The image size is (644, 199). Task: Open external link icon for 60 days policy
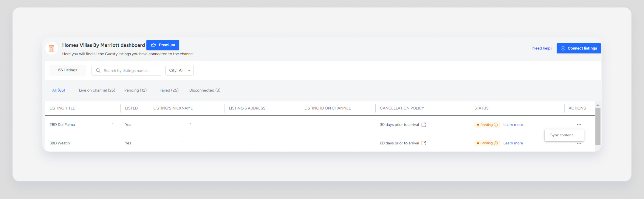click(x=424, y=143)
